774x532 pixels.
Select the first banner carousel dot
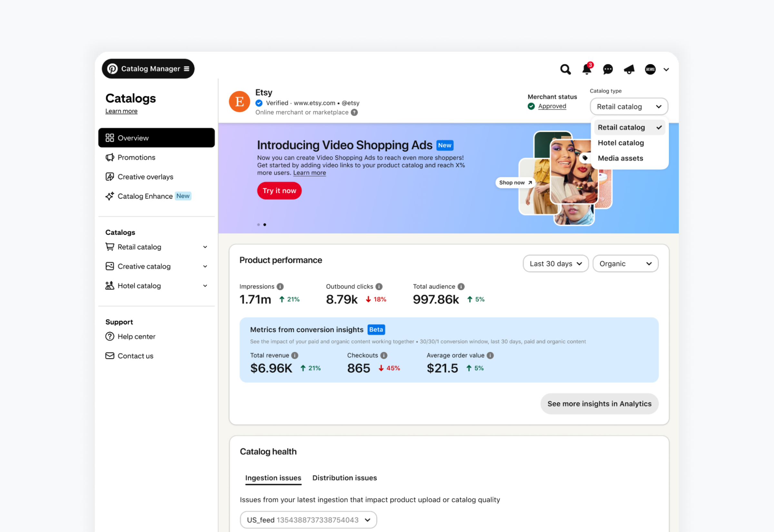coord(258,225)
